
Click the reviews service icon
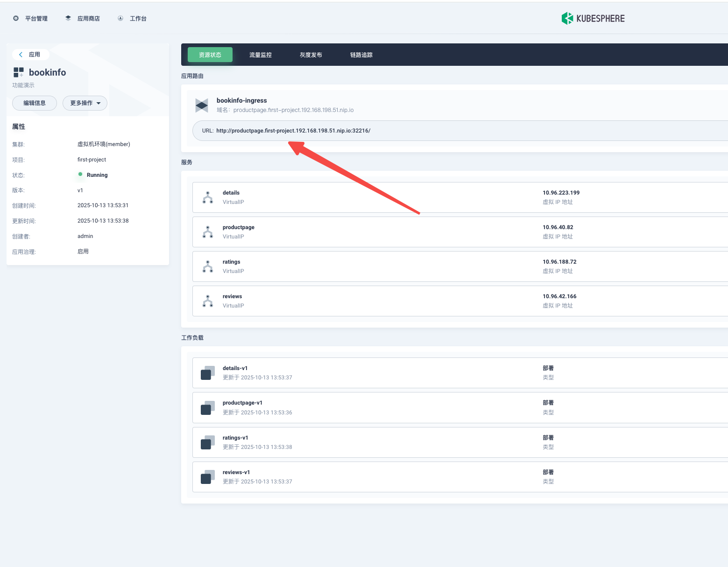[208, 301]
